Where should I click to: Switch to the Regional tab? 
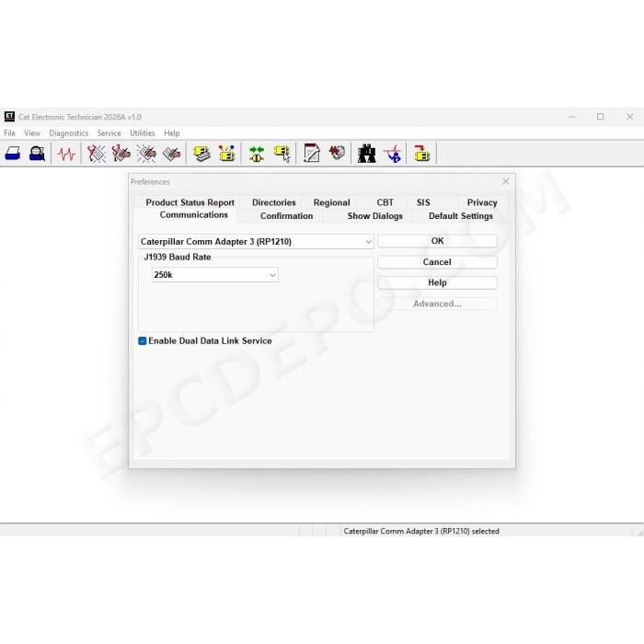pos(331,202)
